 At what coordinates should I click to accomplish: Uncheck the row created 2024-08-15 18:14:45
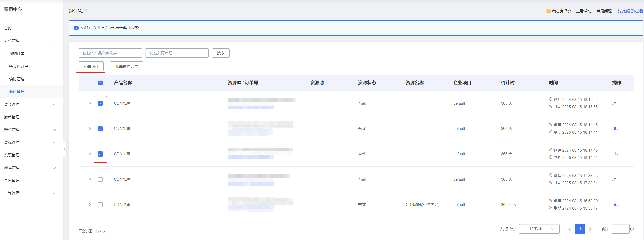pyautogui.click(x=100, y=154)
